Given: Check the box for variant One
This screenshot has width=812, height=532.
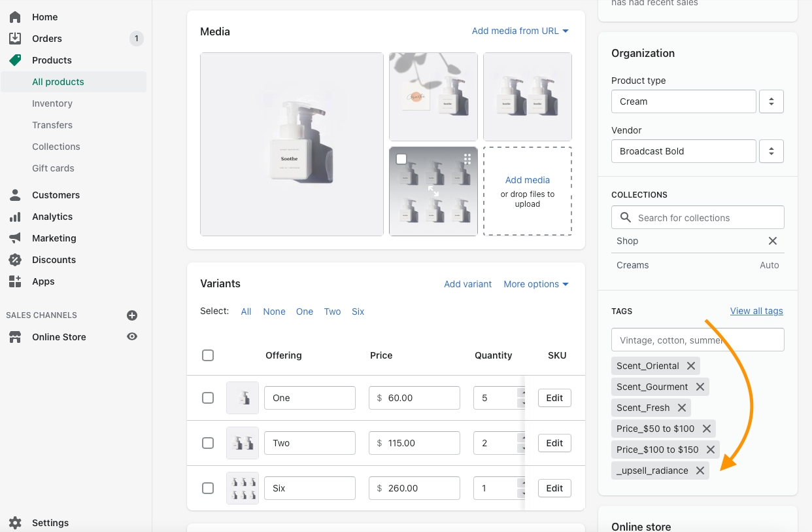Looking at the screenshot, I should [x=208, y=398].
